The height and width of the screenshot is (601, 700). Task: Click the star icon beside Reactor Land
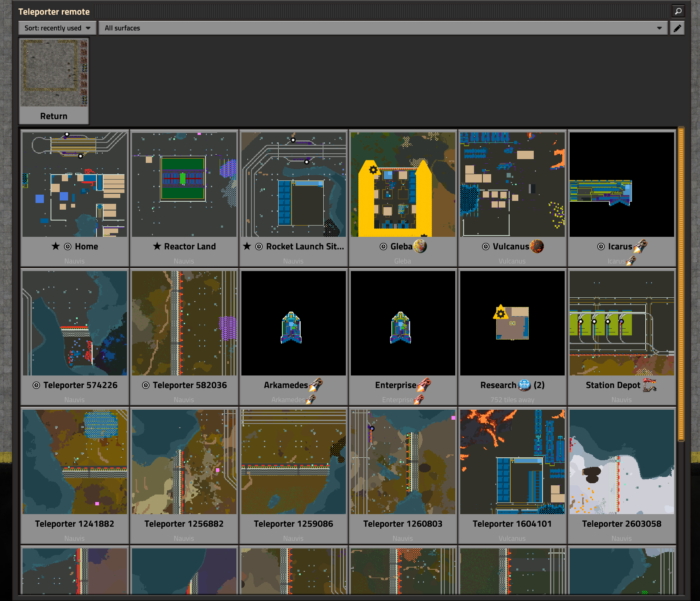[157, 246]
